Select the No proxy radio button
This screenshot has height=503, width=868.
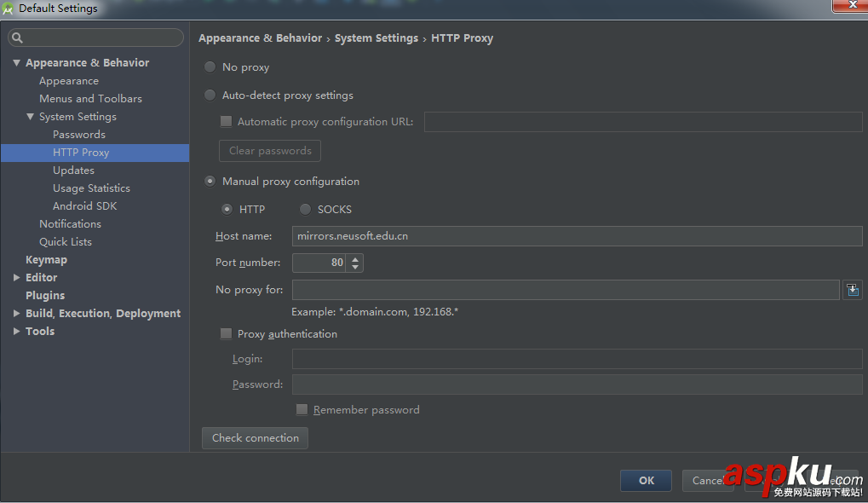pos(210,67)
